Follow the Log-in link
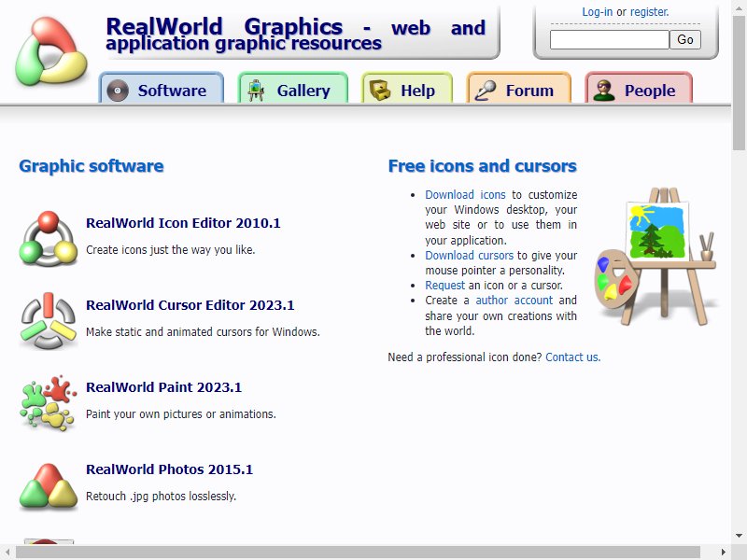The width and height of the screenshot is (747, 560). coord(598,12)
